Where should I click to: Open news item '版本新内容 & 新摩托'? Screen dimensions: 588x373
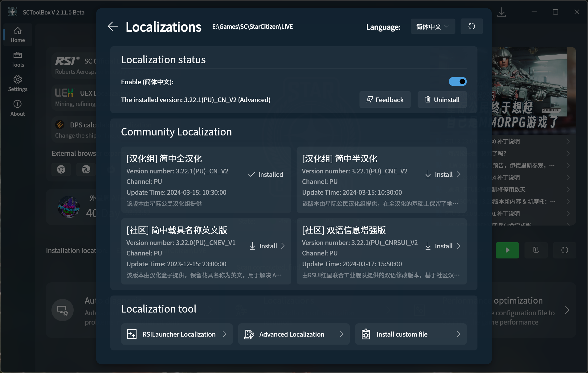coord(532,202)
